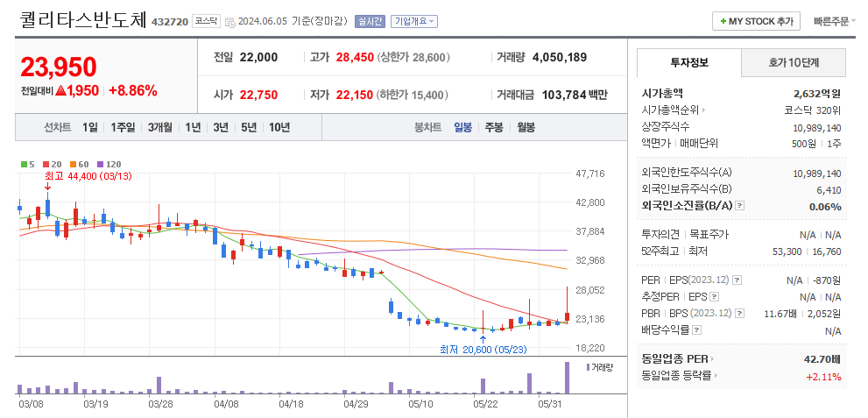
Task: Click the +8.86% change rate
Action: point(133,91)
